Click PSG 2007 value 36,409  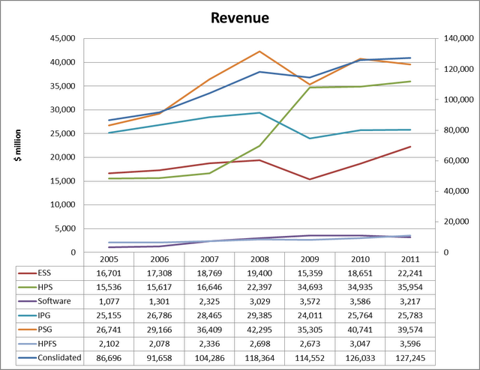[x=210, y=330]
